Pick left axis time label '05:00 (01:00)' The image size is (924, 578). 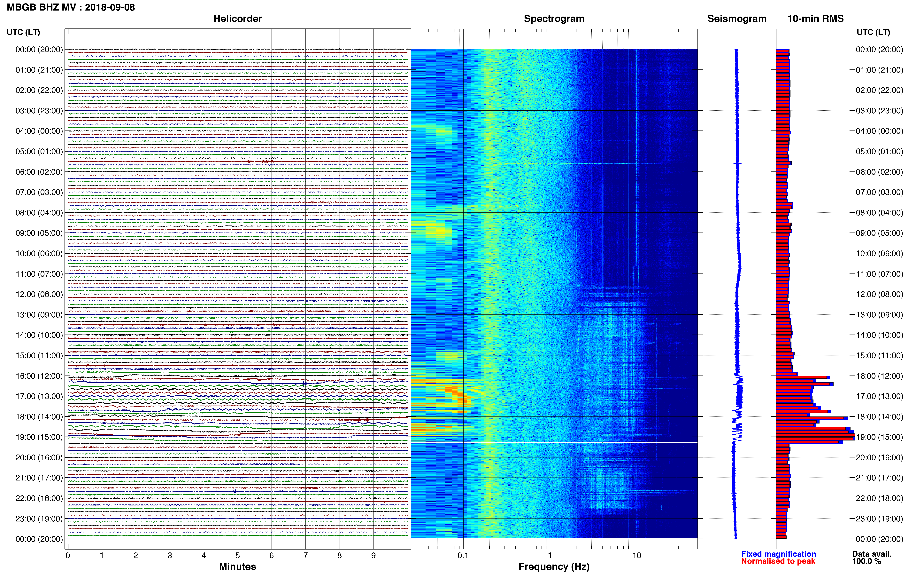[x=39, y=151]
